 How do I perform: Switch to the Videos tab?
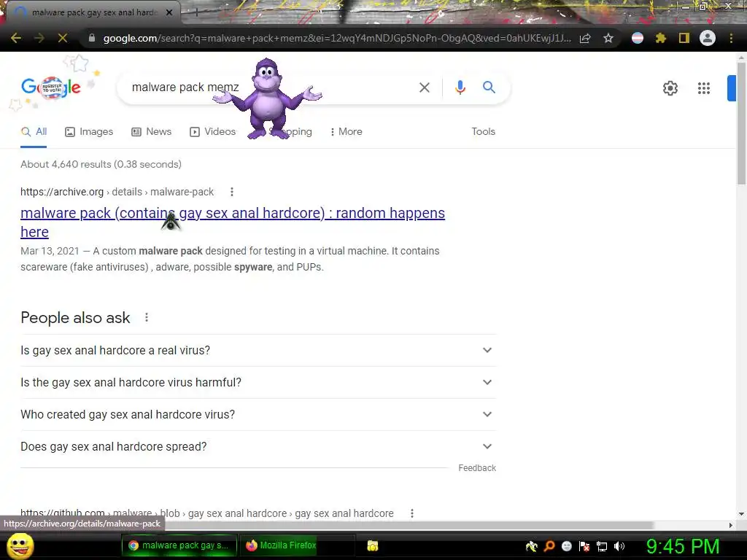[x=212, y=131]
